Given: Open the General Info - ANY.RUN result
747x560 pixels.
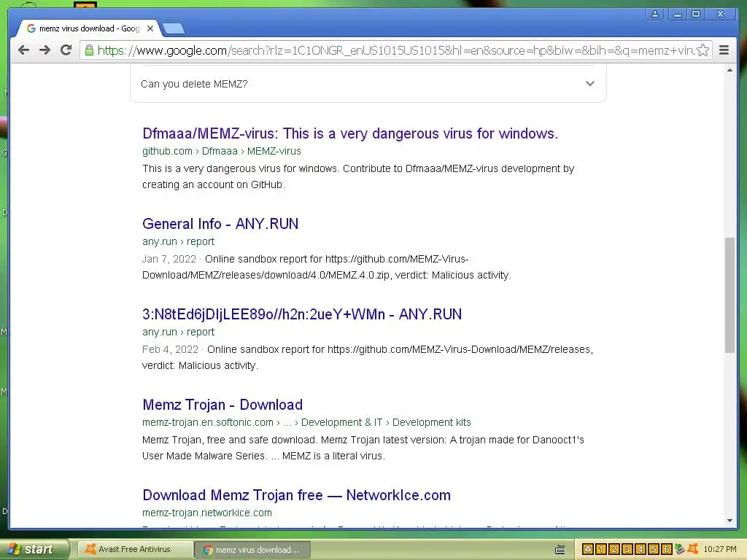Looking at the screenshot, I should click(x=220, y=224).
